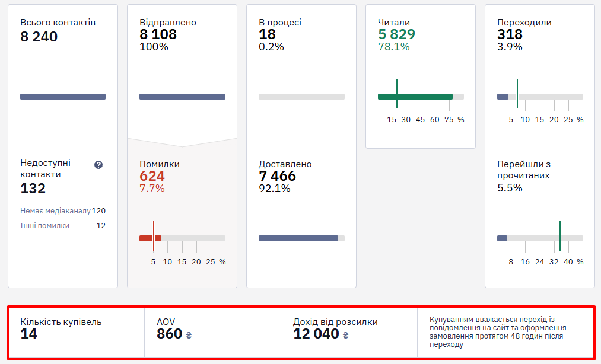Click the Відправлено sent progress bar
Screen dimensions: 601x364
tap(183, 97)
